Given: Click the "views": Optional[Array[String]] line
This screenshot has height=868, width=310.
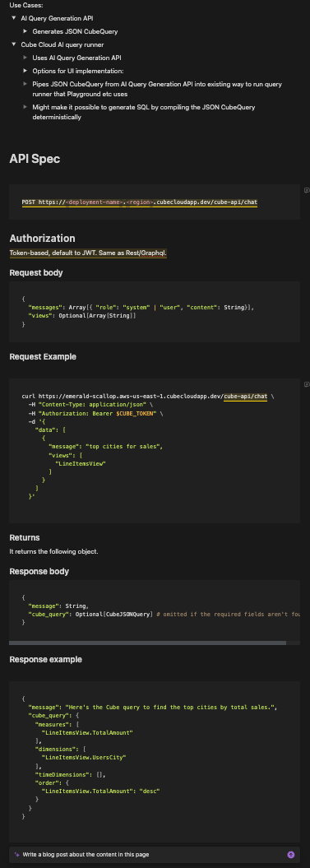Looking at the screenshot, I should (x=82, y=316).
